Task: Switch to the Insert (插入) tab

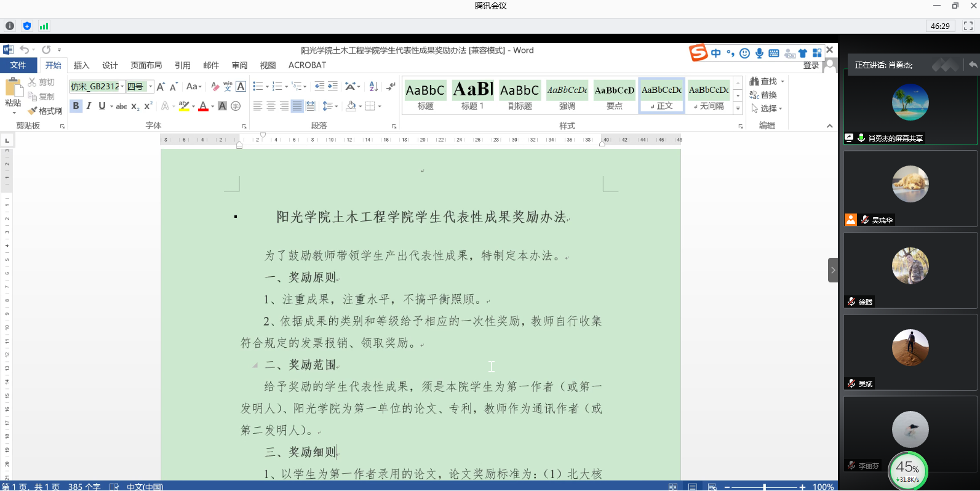Action: 81,65
